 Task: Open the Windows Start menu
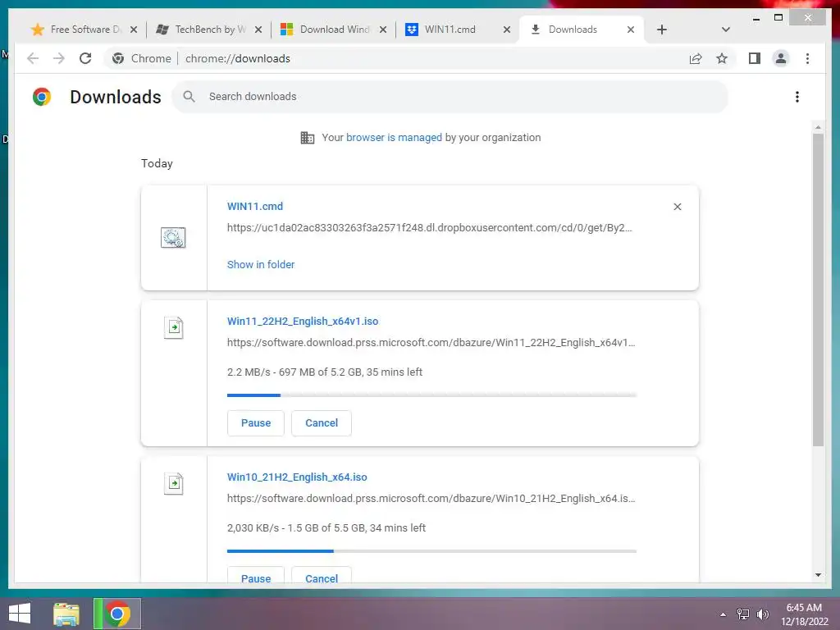(x=20, y=614)
